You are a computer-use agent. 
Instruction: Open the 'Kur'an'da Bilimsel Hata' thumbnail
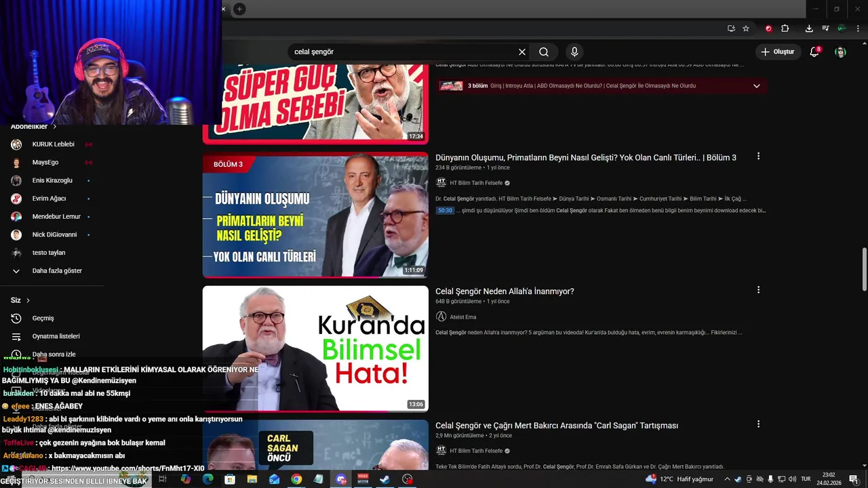coord(315,348)
